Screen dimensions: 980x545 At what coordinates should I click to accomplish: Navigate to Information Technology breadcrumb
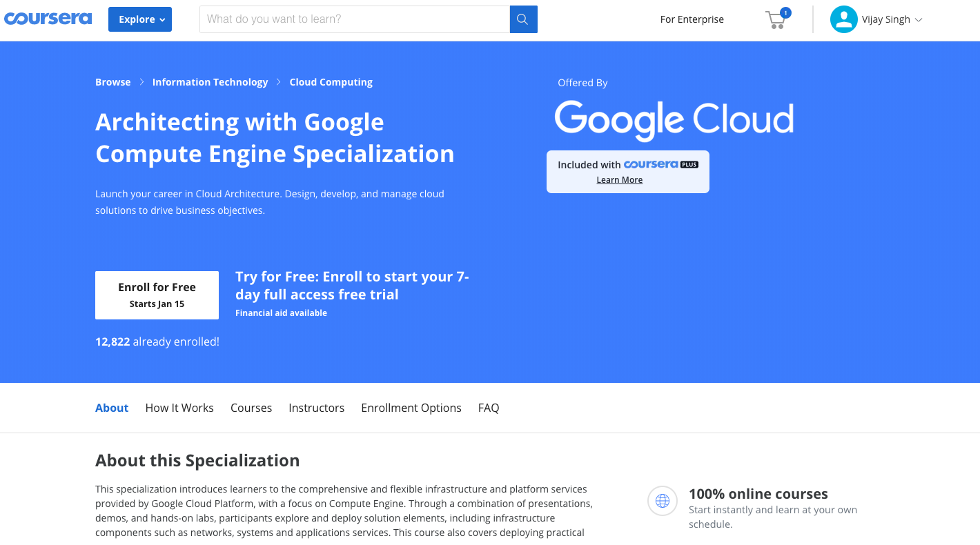[x=210, y=82]
